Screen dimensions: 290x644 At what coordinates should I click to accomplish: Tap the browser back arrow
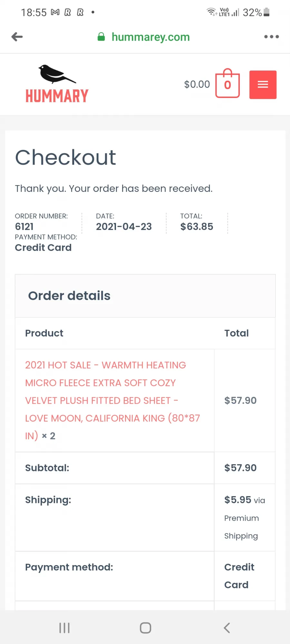17,37
